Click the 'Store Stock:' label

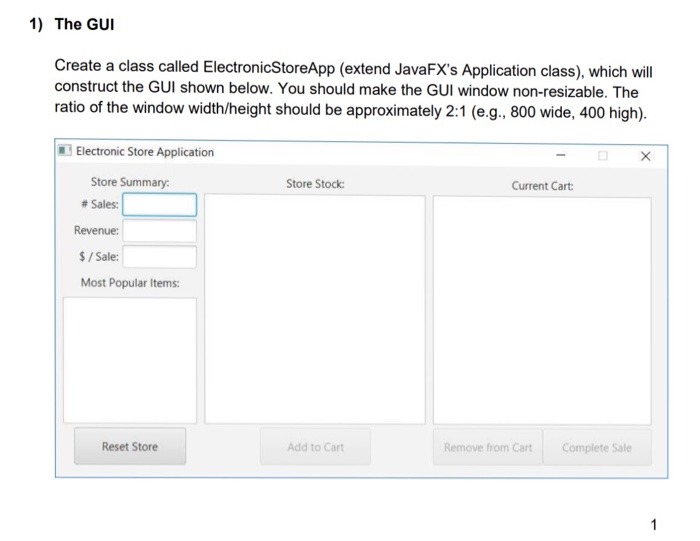point(315,184)
